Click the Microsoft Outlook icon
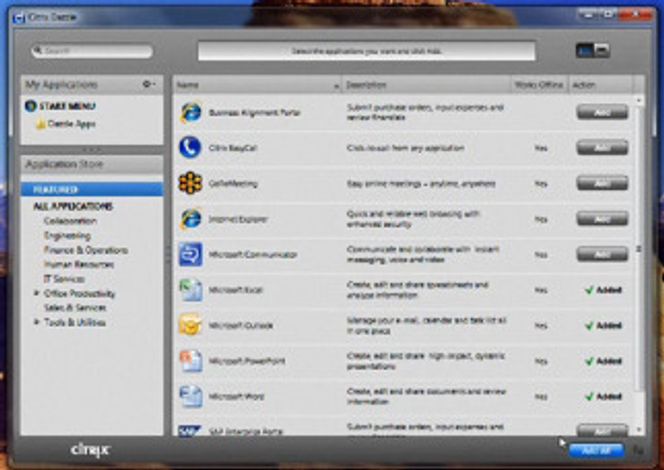The image size is (664, 470). pyautogui.click(x=190, y=325)
